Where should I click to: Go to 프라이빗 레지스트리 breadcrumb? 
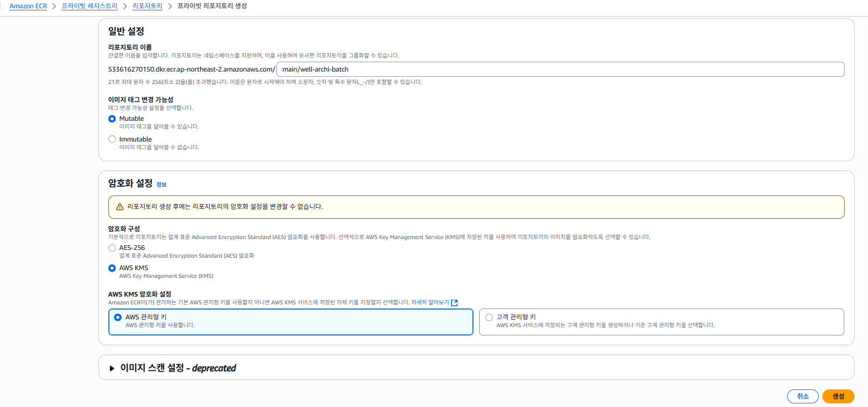tap(89, 6)
